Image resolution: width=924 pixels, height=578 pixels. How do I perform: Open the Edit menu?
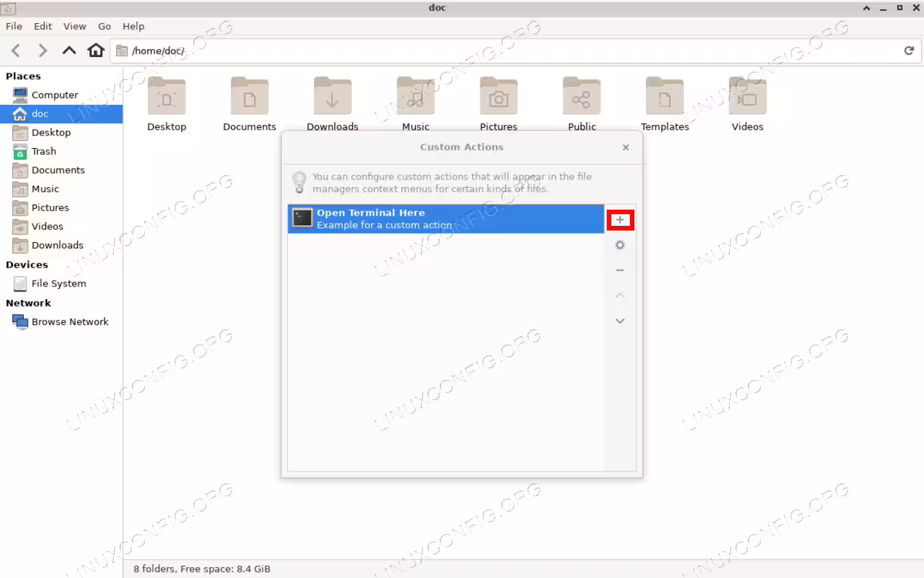click(43, 26)
